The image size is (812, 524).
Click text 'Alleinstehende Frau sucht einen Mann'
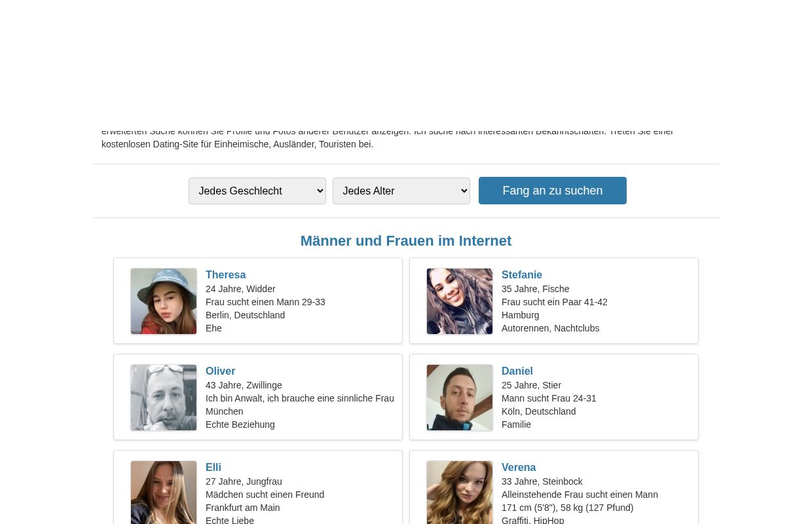point(580,495)
